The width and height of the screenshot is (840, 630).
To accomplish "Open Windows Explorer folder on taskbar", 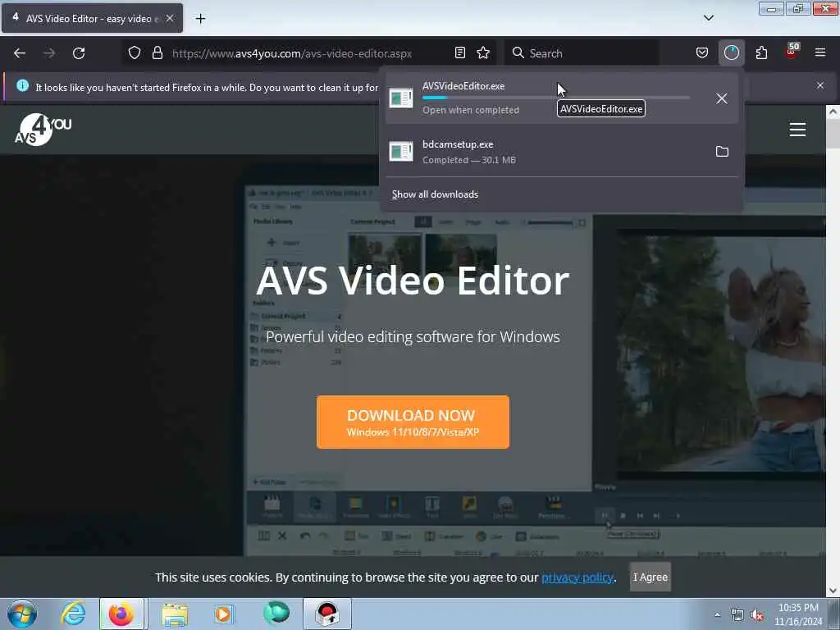I will coord(175,614).
